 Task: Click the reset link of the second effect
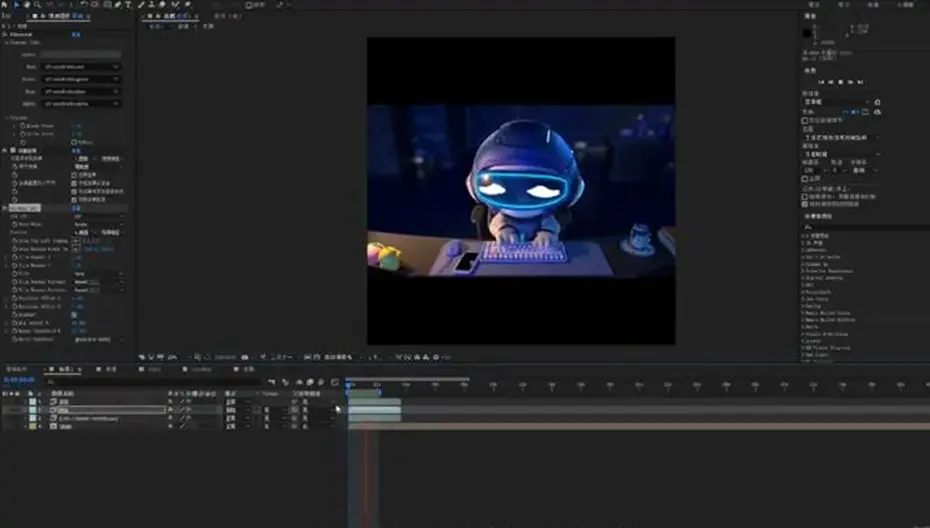coord(76,151)
